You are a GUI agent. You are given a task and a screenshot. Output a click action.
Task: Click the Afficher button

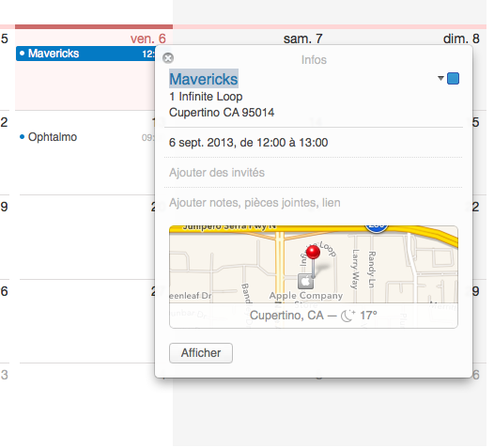pos(201,353)
